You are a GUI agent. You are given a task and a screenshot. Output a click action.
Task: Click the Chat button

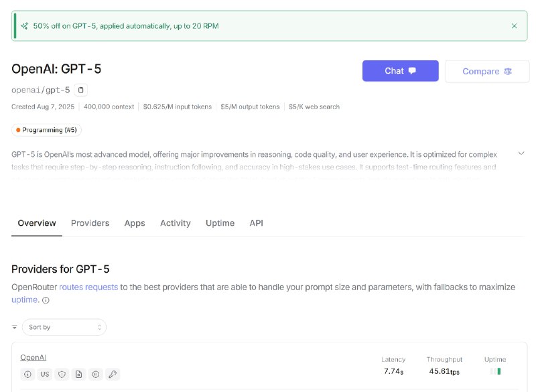[x=400, y=70]
